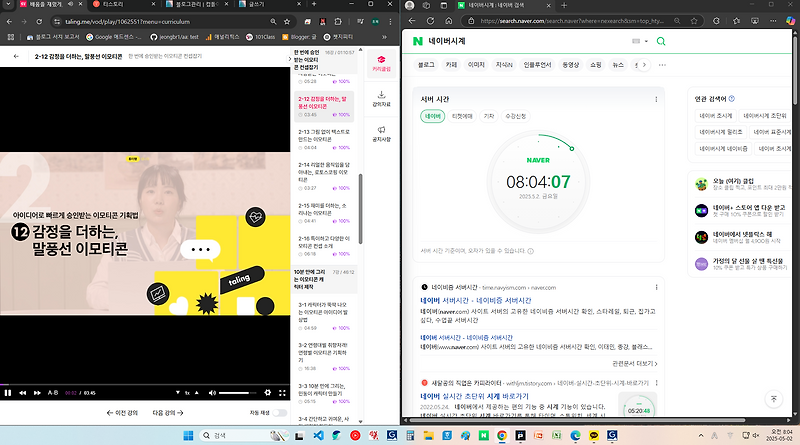The width and height of the screenshot is (800, 445).
Task: Adjust the video volume slider
Action: (237, 392)
